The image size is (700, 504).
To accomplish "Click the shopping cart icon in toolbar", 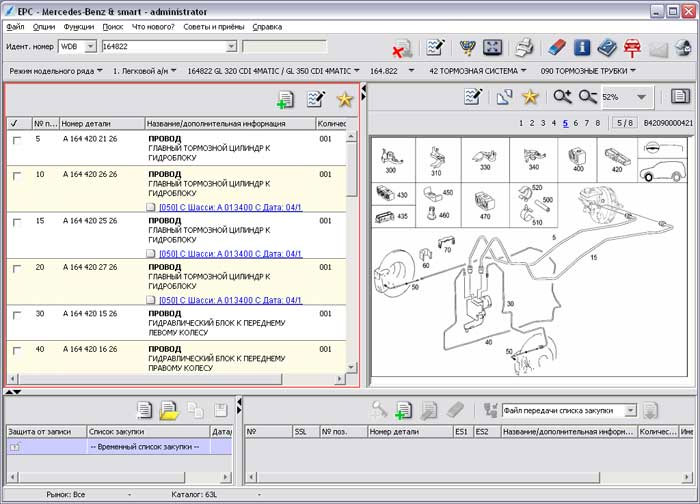I will [x=467, y=47].
